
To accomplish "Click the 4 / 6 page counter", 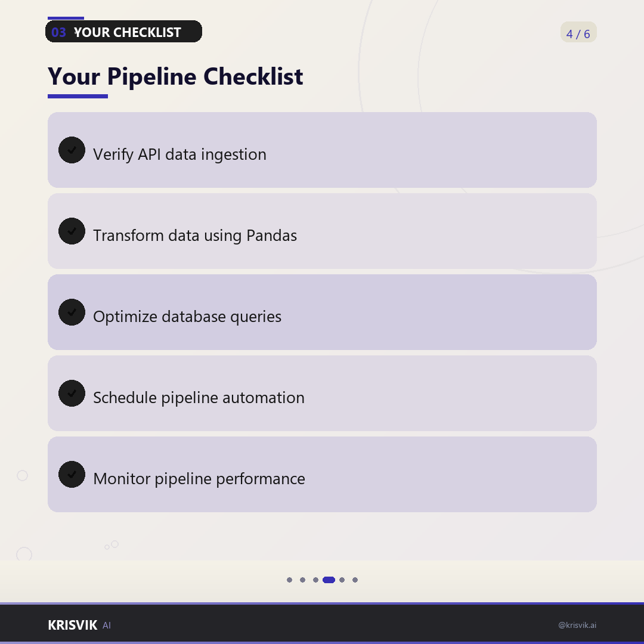I will (578, 32).
